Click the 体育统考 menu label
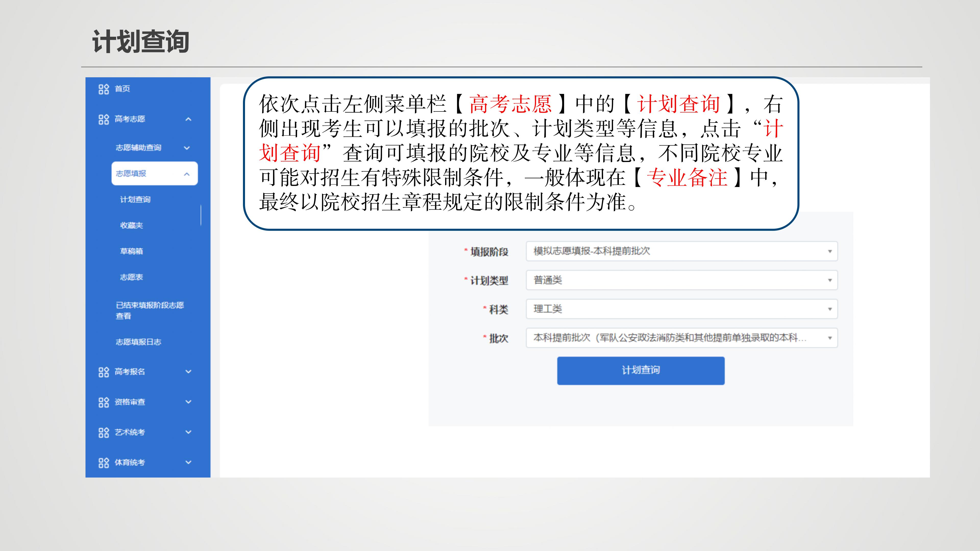This screenshot has width=980, height=551. tap(130, 462)
